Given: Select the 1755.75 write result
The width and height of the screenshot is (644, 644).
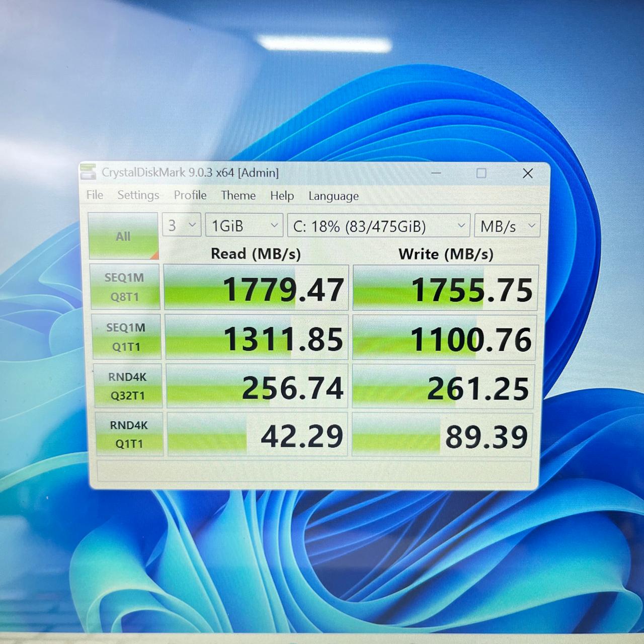Looking at the screenshot, I should coord(445,288).
